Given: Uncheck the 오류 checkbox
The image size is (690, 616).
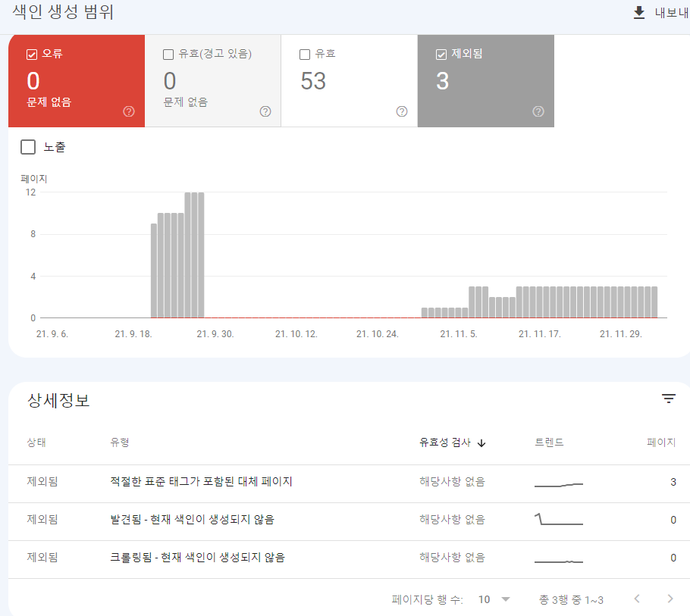Looking at the screenshot, I should point(32,55).
